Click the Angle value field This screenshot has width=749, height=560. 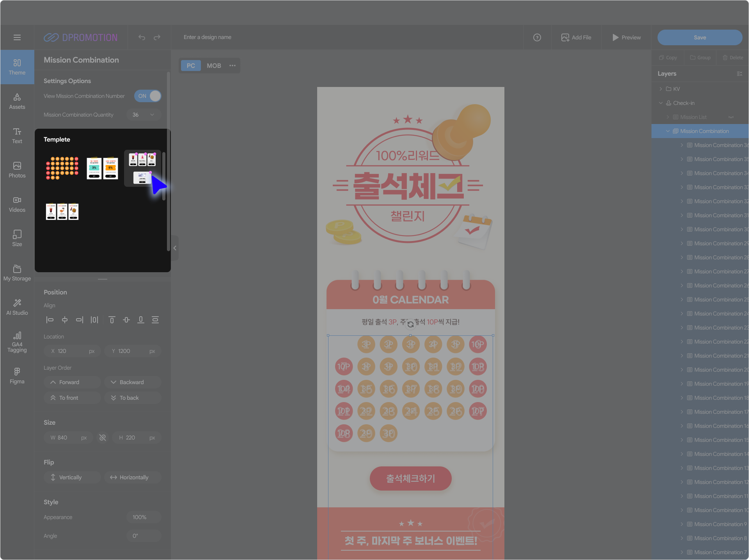click(x=144, y=536)
